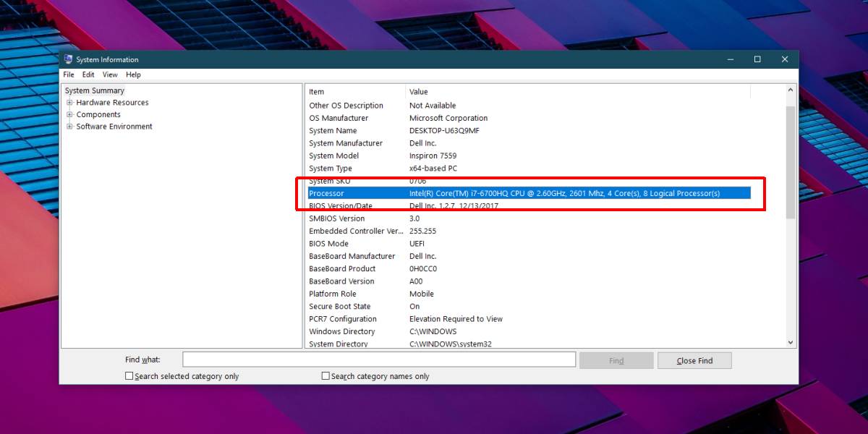The width and height of the screenshot is (868, 434).
Task: Click the grayed-out Find button
Action: (616, 359)
